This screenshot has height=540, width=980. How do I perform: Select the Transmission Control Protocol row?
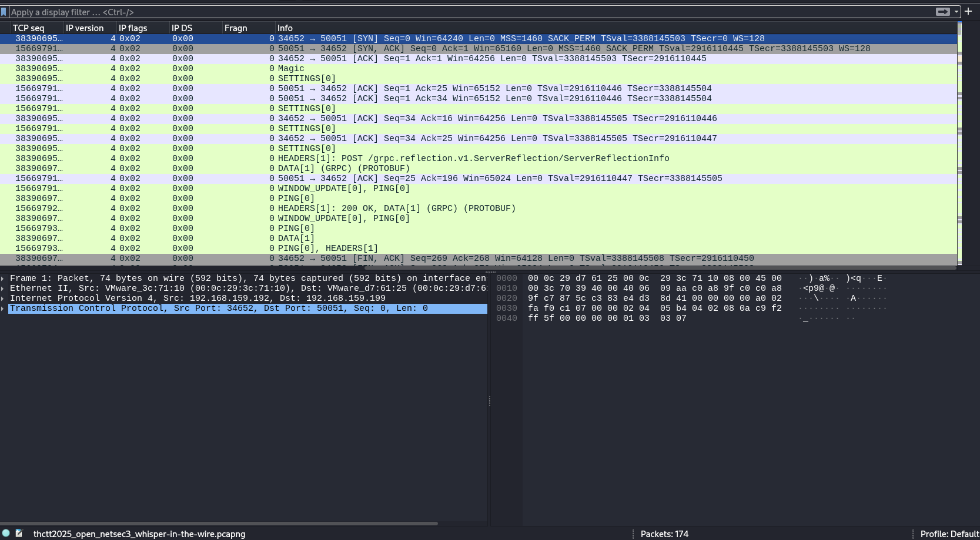click(247, 308)
